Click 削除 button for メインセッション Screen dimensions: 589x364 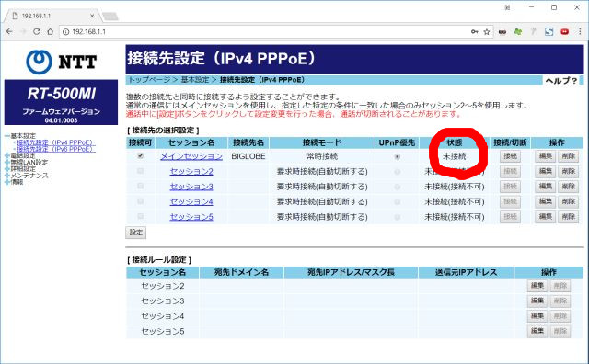point(569,156)
